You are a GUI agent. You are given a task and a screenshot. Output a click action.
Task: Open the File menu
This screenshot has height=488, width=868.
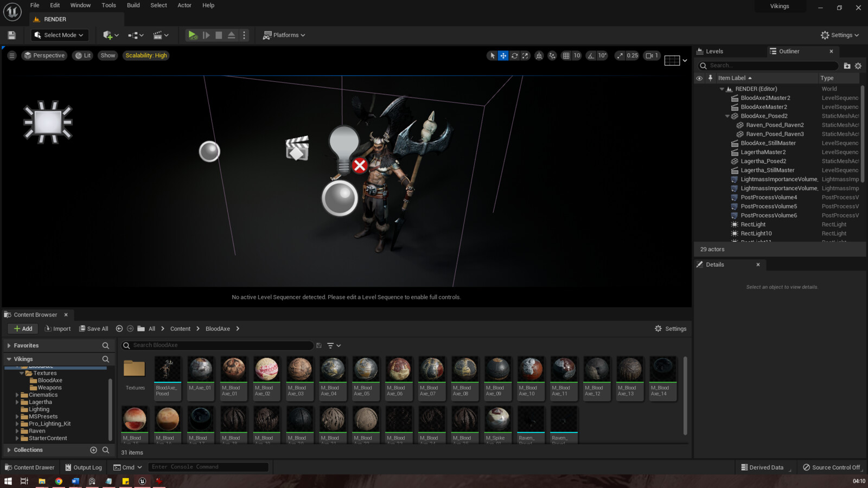35,5
